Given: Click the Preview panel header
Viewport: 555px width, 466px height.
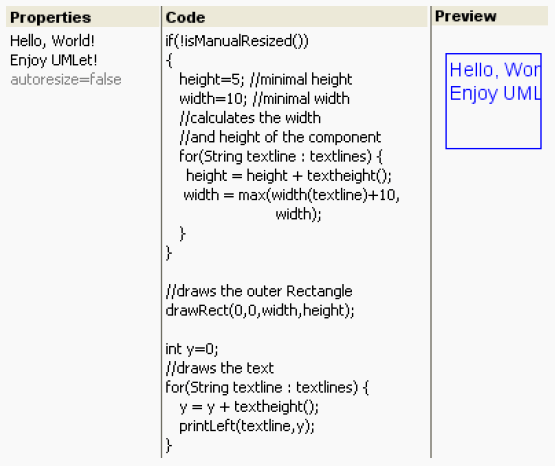Looking at the screenshot, I should pyautogui.click(x=491, y=16).
